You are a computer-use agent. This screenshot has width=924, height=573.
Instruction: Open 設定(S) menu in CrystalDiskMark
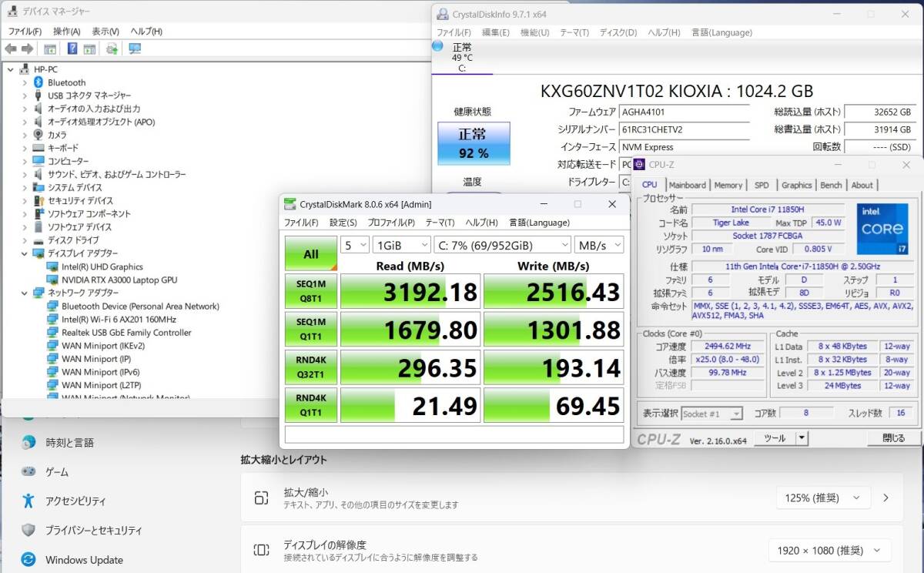pyautogui.click(x=343, y=223)
